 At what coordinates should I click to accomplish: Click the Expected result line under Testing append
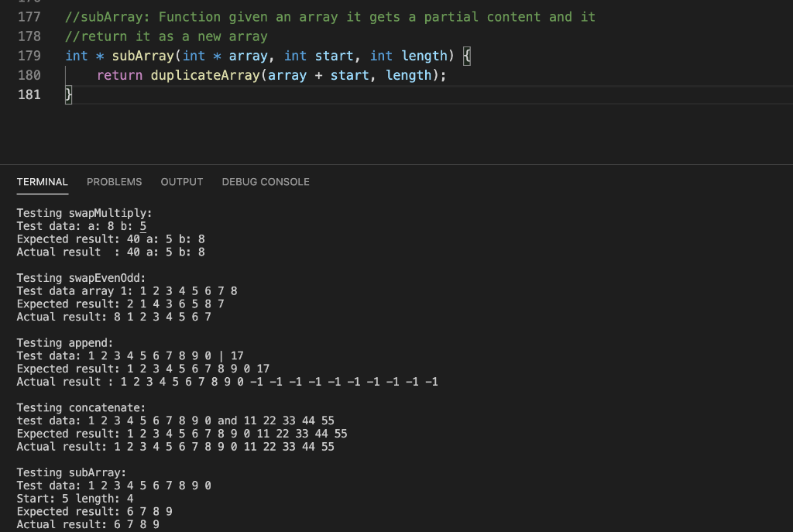145,368
